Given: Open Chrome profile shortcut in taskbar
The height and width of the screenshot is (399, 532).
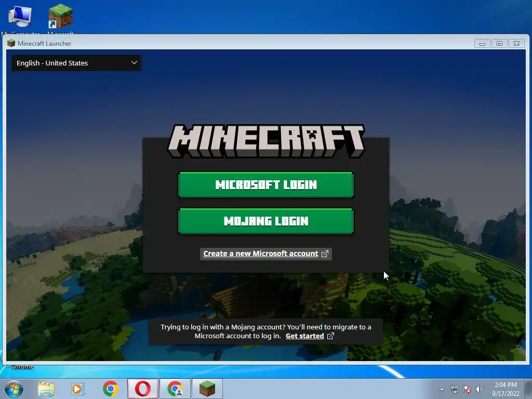Looking at the screenshot, I should [x=175, y=389].
